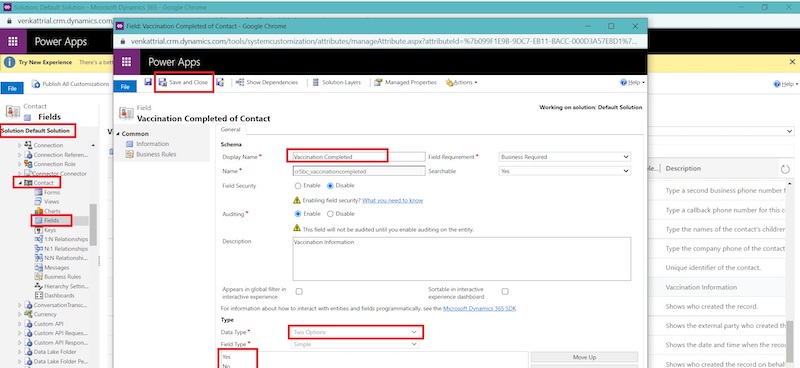Click File button in the field window
This screenshot has width=800, height=368.
pos(125,87)
